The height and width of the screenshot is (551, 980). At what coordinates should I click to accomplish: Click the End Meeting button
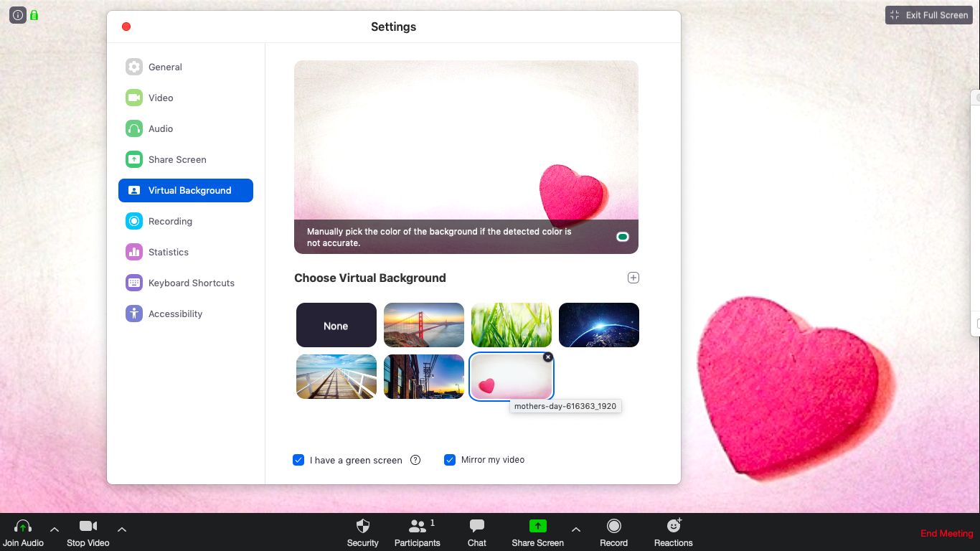pyautogui.click(x=946, y=533)
